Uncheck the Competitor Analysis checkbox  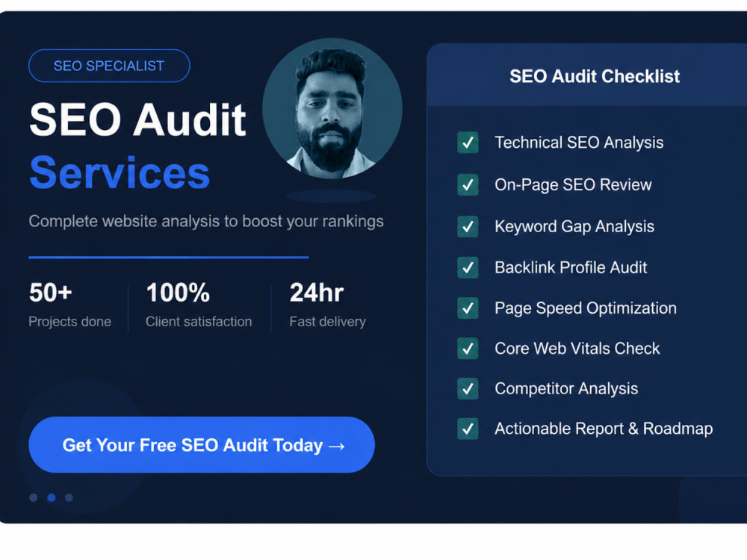click(x=468, y=388)
